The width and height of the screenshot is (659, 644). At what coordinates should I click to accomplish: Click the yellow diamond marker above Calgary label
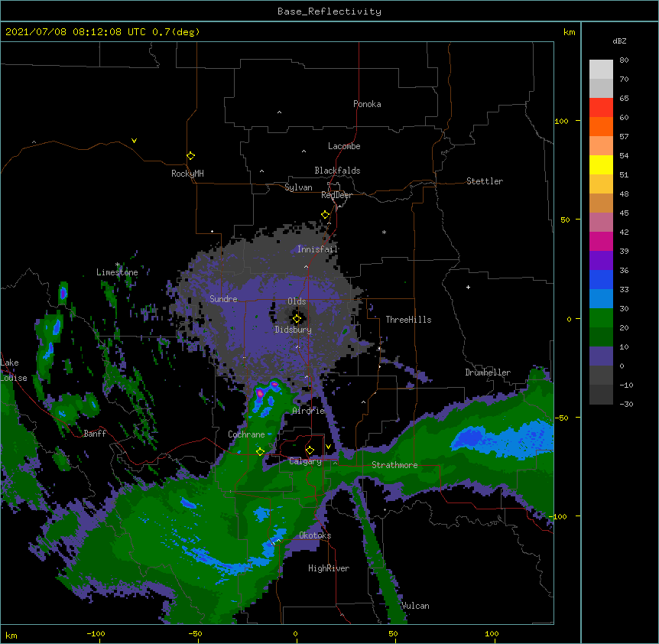click(310, 450)
